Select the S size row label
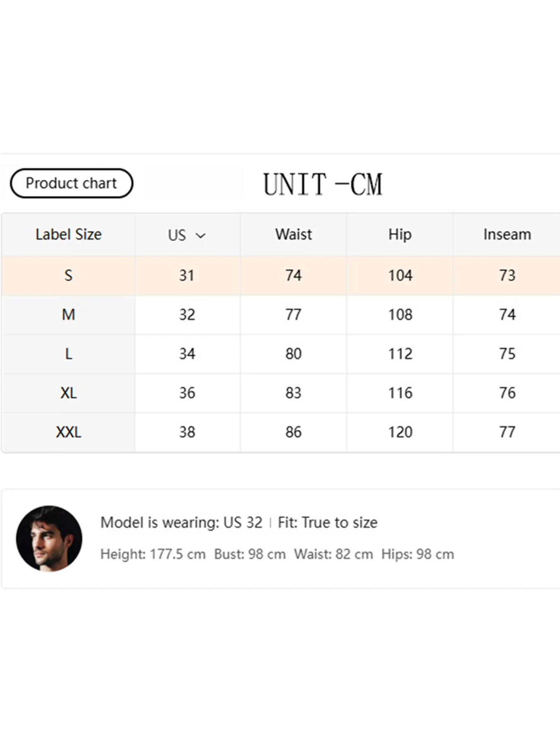Screen dimensions: 560x747 click(x=68, y=276)
